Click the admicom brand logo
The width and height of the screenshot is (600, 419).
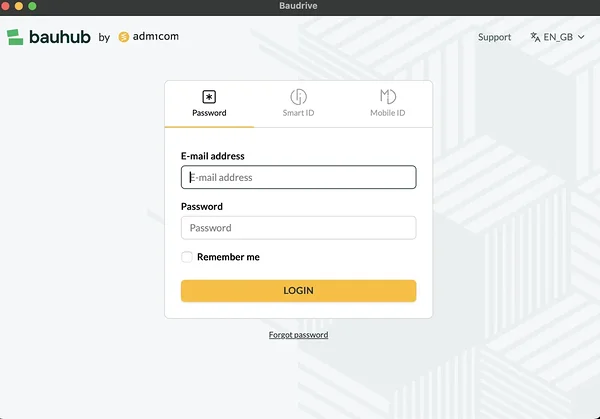tap(149, 37)
